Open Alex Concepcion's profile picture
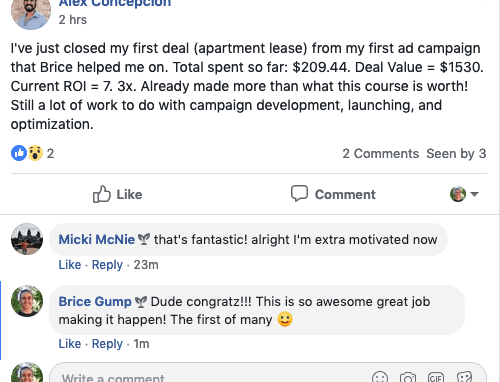Viewport: 500px width, 382px height. [31, 12]
